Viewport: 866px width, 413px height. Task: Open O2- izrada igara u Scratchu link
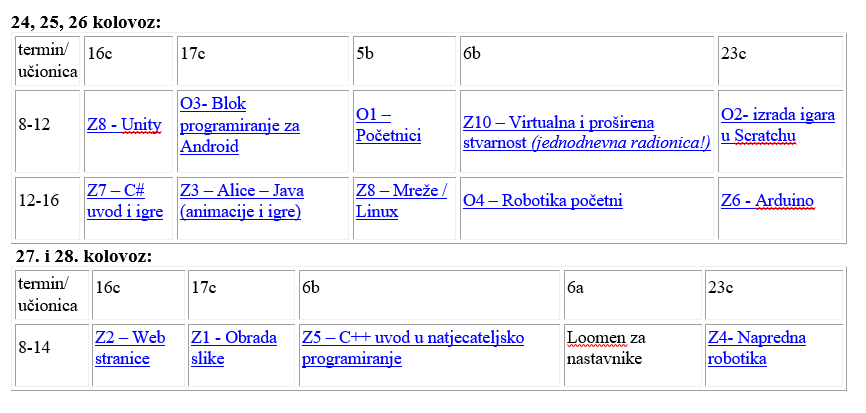[x=778, y=125]
